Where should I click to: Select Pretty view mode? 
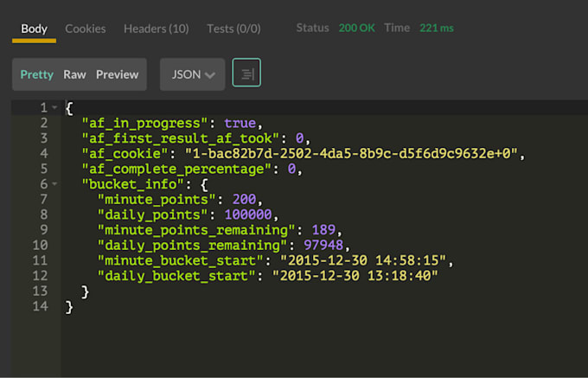36,74
